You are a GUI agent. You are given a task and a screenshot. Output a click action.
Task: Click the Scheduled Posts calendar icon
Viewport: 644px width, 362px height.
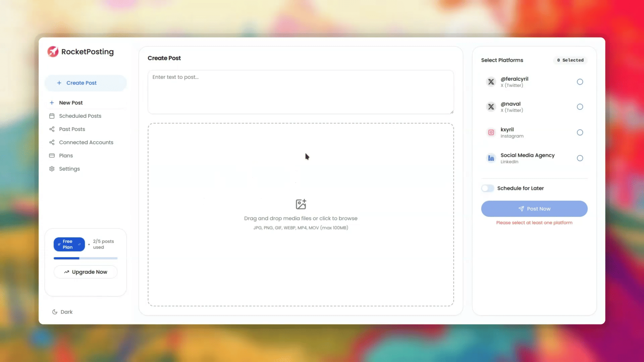pyautogui.click(x=52, y=116)
